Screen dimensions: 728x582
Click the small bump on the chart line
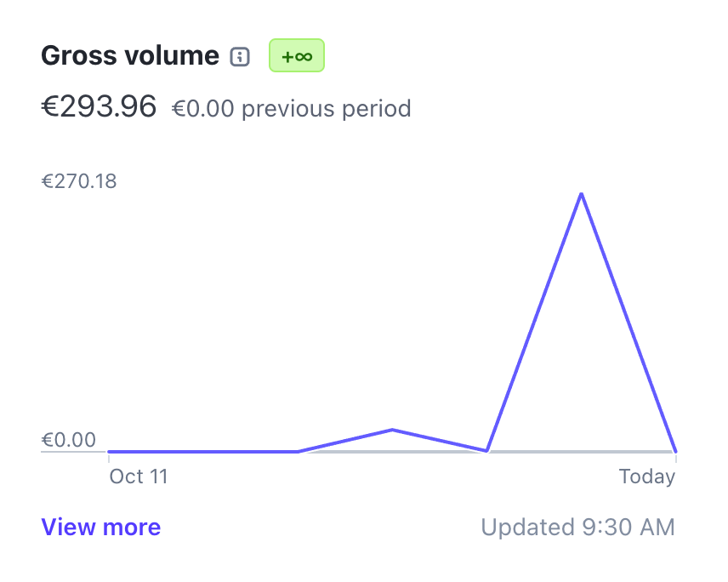point(392,430)
